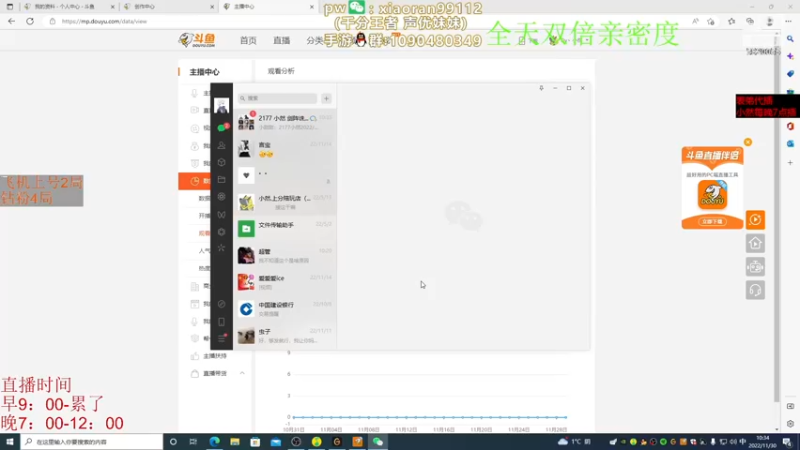Open chat '小然上分陪玩店'
Screen dimensions: 800x450
point(285,202)
